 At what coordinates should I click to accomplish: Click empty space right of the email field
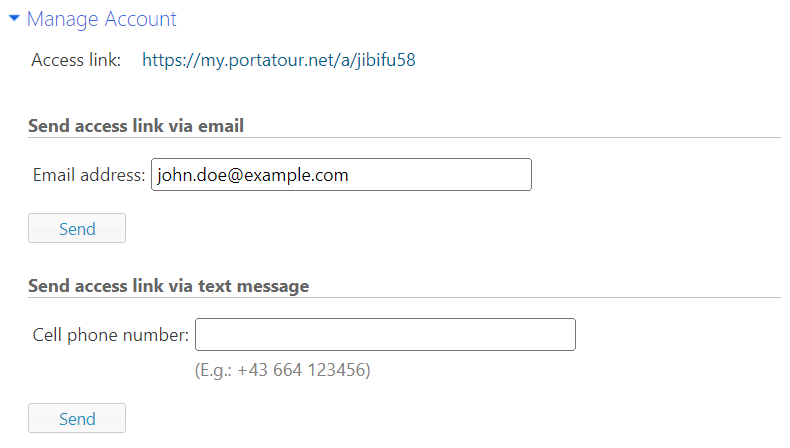pos(650,175)
